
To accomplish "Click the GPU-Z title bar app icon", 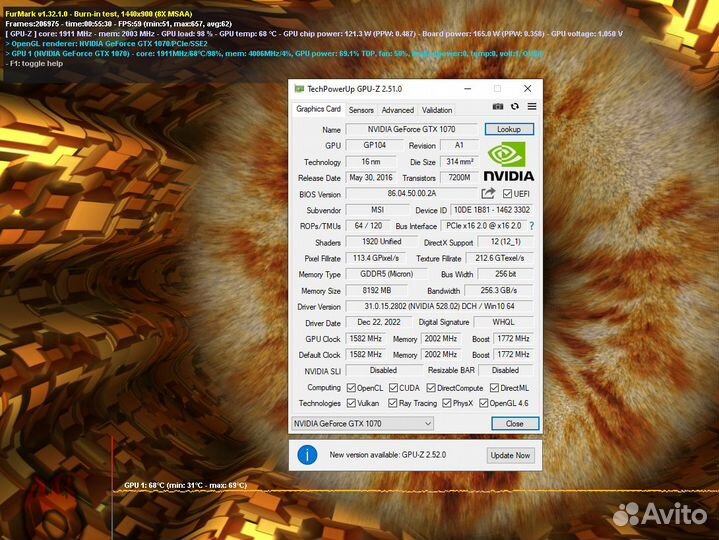I will [x=299, y=89].
